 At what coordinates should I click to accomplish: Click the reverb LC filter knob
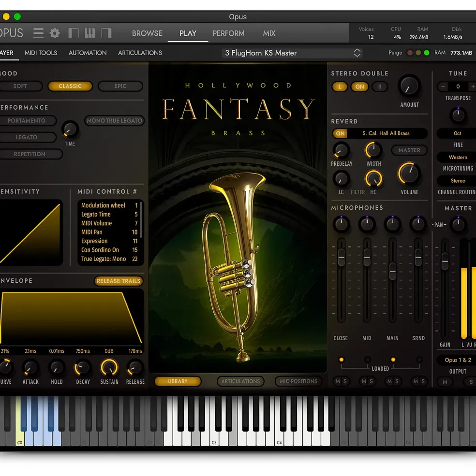(341, 179)
